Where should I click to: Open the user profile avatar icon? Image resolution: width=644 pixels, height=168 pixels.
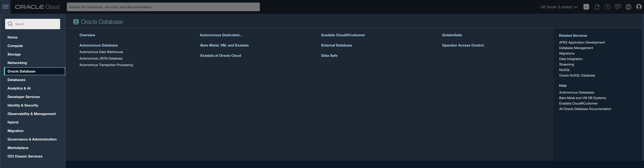639,7
